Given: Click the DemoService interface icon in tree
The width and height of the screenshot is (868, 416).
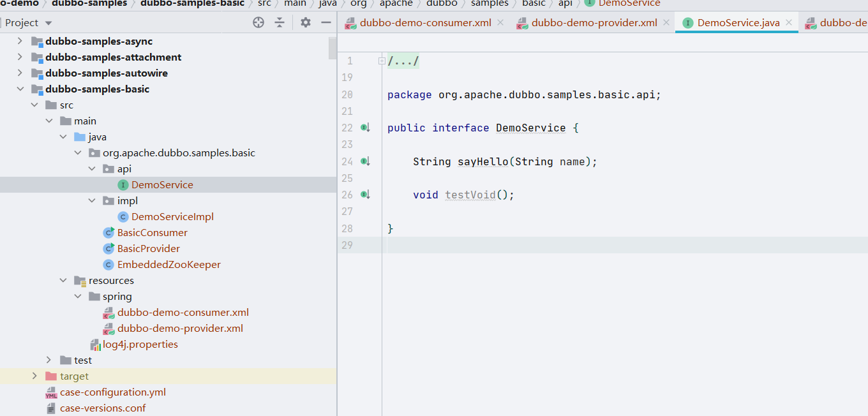Looking at the screenshot, I should click(123, 184).
